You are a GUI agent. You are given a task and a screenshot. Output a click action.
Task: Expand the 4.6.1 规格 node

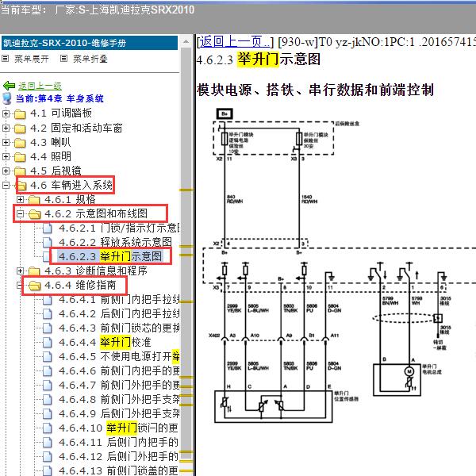[x=20, y=199]
